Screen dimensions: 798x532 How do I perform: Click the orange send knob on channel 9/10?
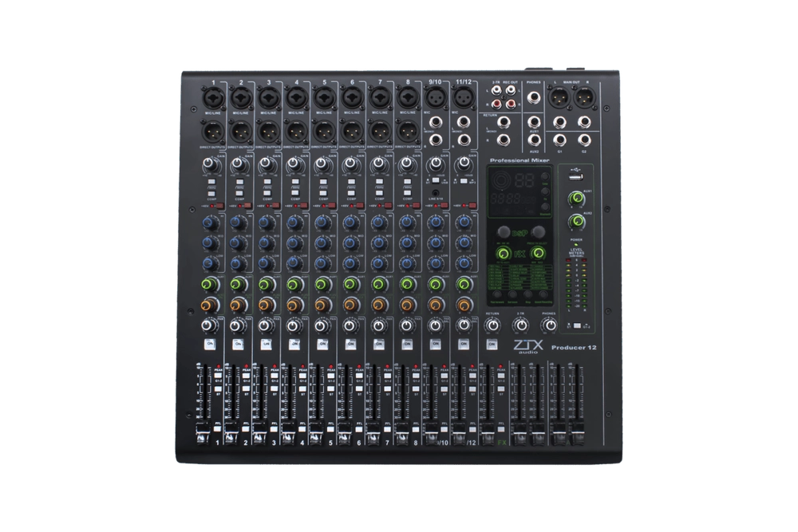[x=435, y=305]
